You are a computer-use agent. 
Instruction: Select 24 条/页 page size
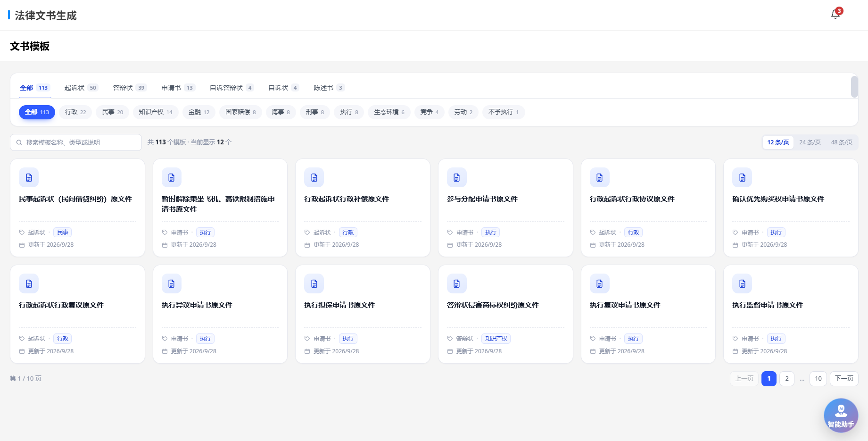coord(810,142)
